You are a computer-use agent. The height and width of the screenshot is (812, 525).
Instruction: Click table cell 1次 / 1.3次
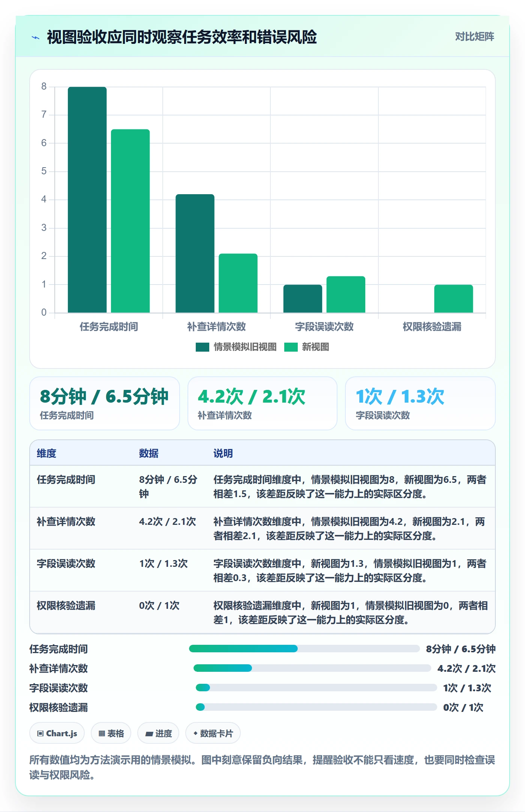click(x=163, y=563)
